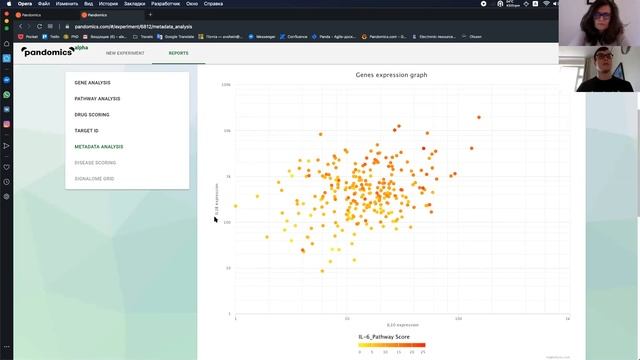Viewport: 640px width, 360px height.
Task: Go back in browser history
Action: [x=20, y=27]
